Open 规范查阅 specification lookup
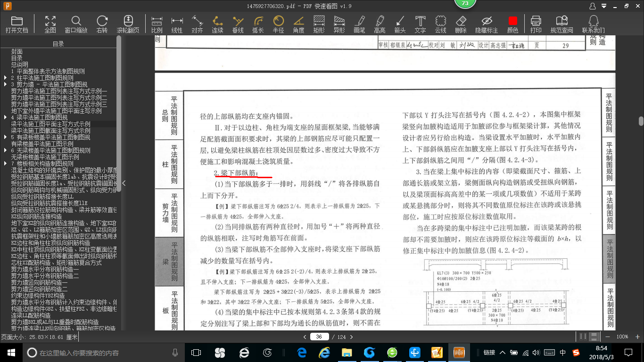Screen dimensions: 644x362 [562, 22]
